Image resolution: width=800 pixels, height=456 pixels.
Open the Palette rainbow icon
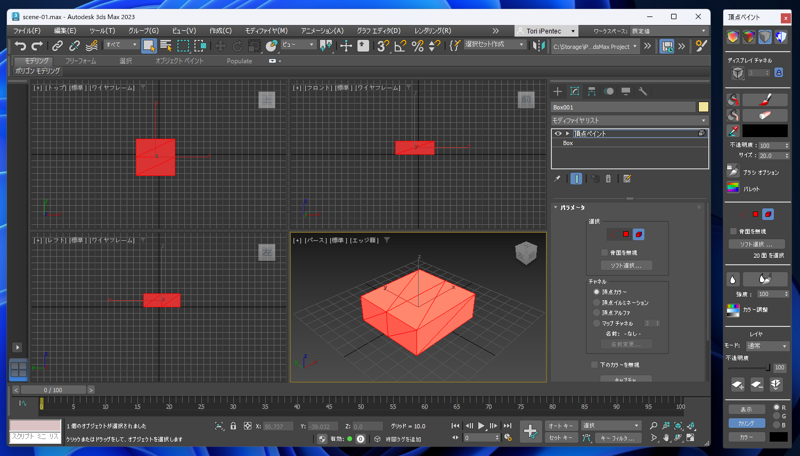(733, 187)
